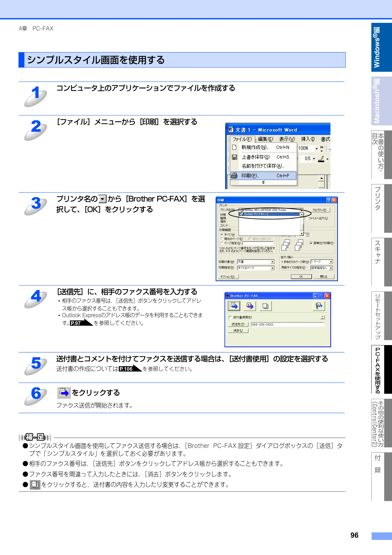This screenshot has width=392, height=555.
Task: Click the プロパティ(P) button
Action: (319, 210)
